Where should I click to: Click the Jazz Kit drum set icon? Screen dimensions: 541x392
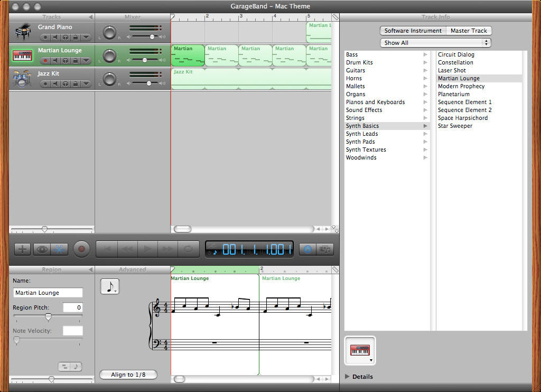point(22,79)
